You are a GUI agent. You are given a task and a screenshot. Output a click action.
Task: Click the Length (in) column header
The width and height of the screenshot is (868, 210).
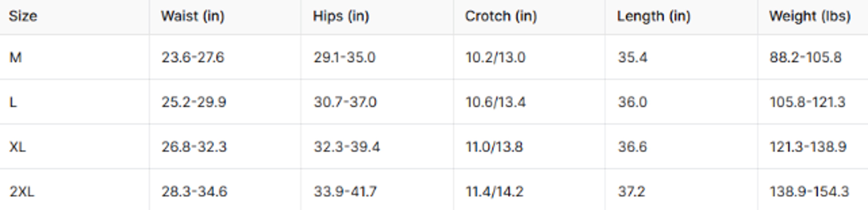tap(654, 16)
